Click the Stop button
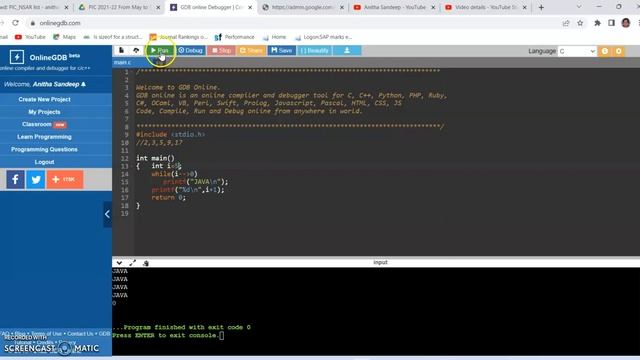Screen dimensions: 640x360 pos(221,50)
